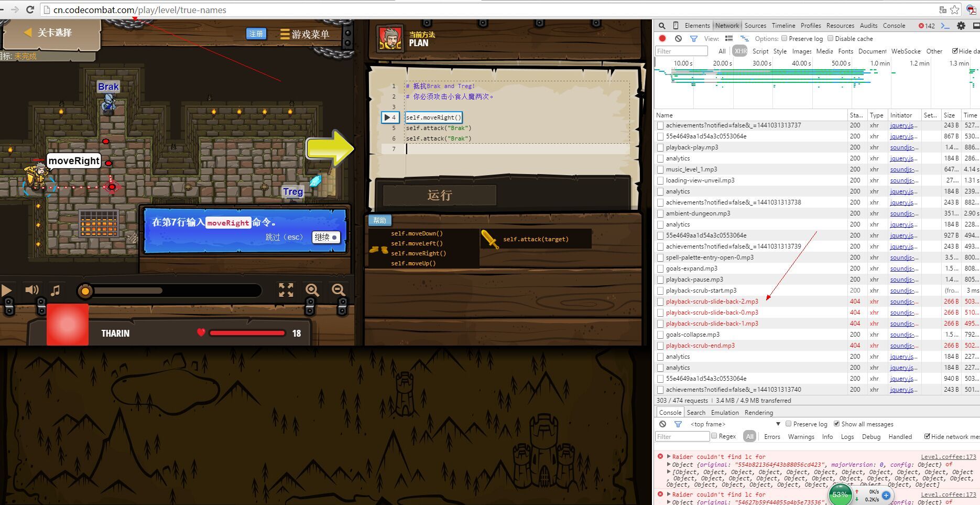The image size is (980, 505).
Task: Open the hero portrait beside PLAN
Action: coord(390,38)
